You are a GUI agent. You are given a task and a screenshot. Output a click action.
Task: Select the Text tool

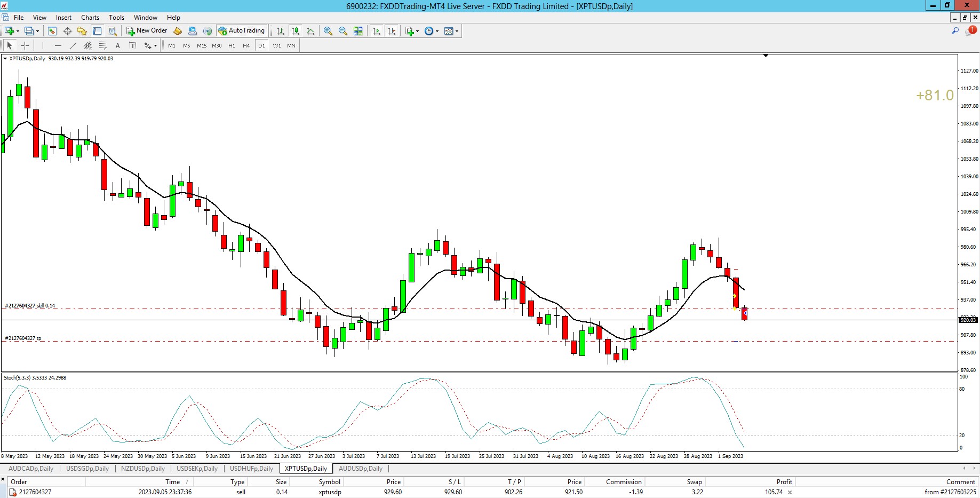(117, 45)
